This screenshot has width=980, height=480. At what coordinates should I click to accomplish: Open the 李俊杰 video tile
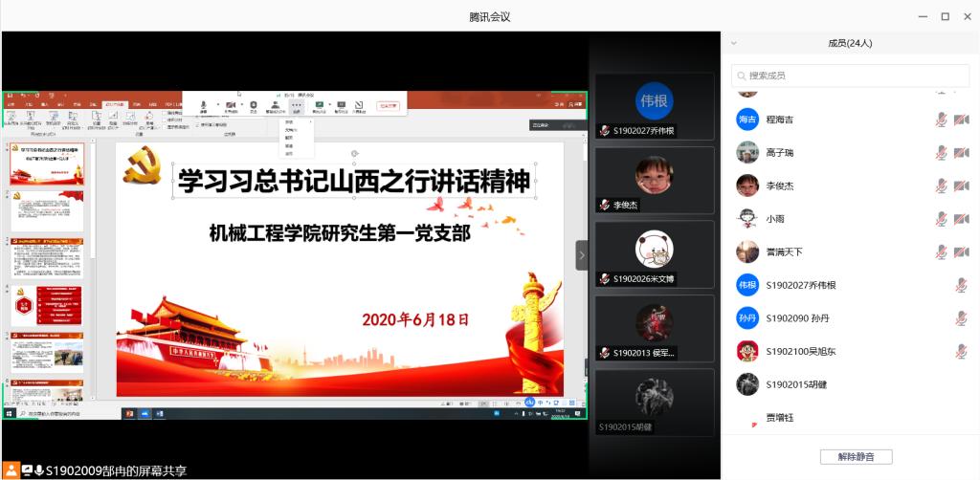coord(655,180)
